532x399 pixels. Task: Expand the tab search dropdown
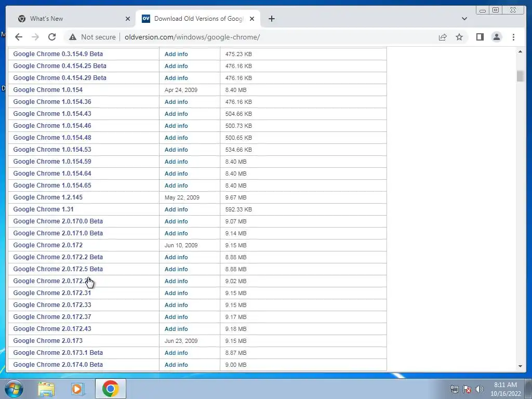(x=464, y=19)
